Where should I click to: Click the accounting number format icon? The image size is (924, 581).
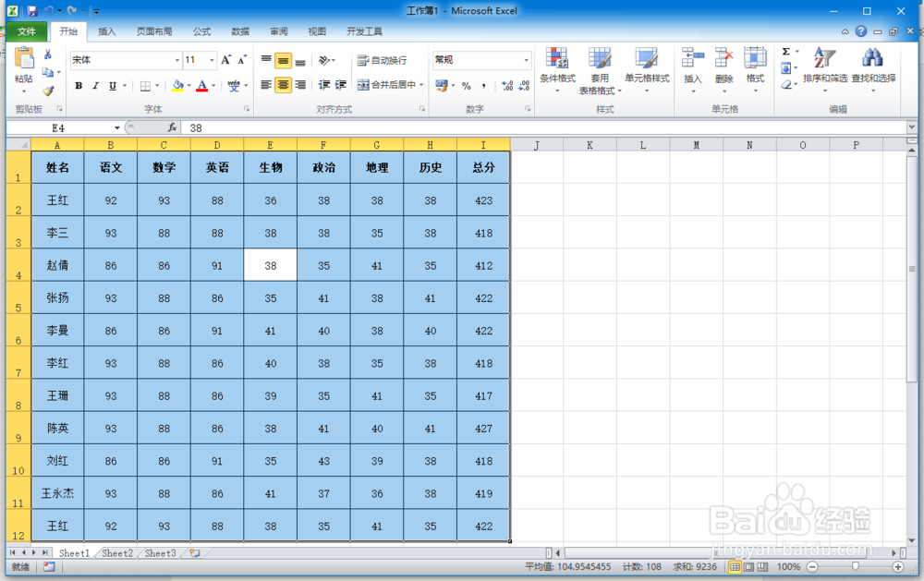click(442, 85)
